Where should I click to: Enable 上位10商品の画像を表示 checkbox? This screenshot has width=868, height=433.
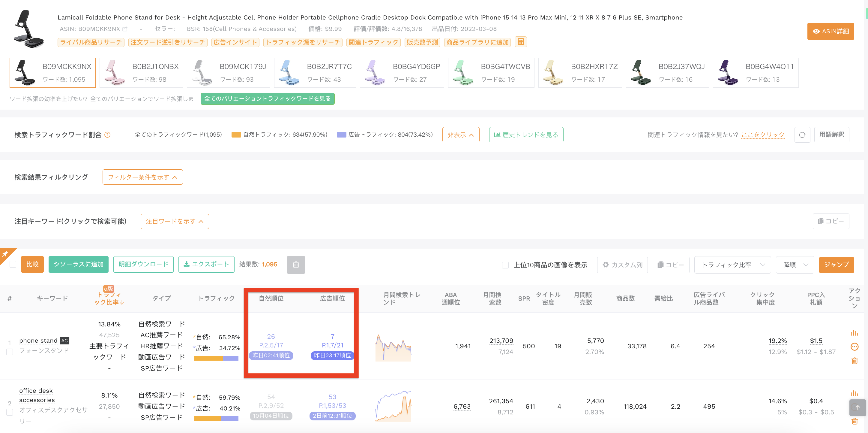tap(505, 265)
